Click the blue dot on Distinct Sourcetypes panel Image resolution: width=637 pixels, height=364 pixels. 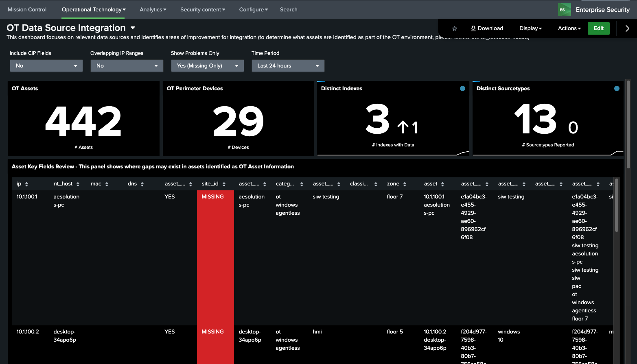click(x=617, y=89)
